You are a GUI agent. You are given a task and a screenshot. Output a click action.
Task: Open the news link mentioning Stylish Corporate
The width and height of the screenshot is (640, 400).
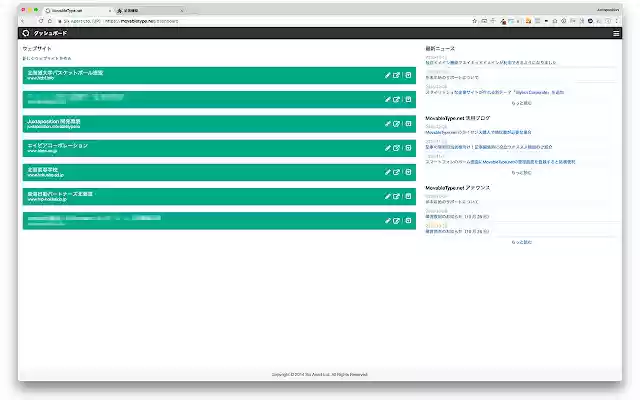tap(495, 93)
